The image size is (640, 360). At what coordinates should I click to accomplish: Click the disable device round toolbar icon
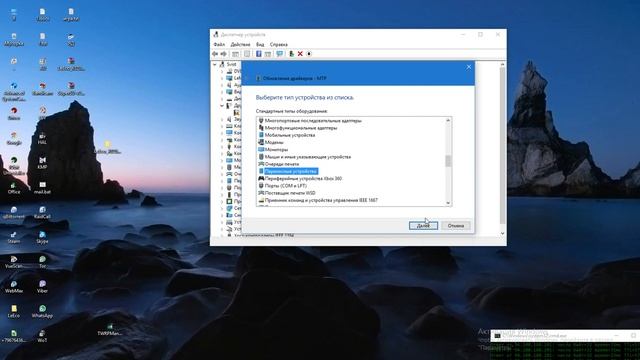pyautogui.click(x=309, y=54)
